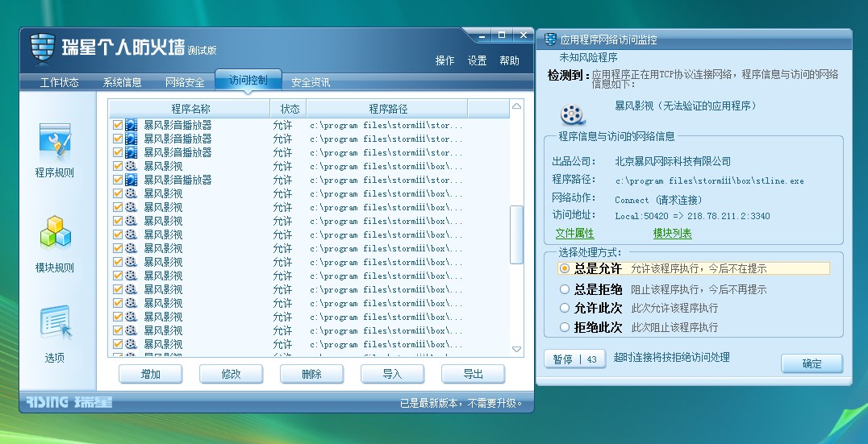Image resolution: width=868 pixels, height=444 pixels.
Task: Click the shield icon in 应用程序网络访问监控 title
Action: click(x=550, y=39)
